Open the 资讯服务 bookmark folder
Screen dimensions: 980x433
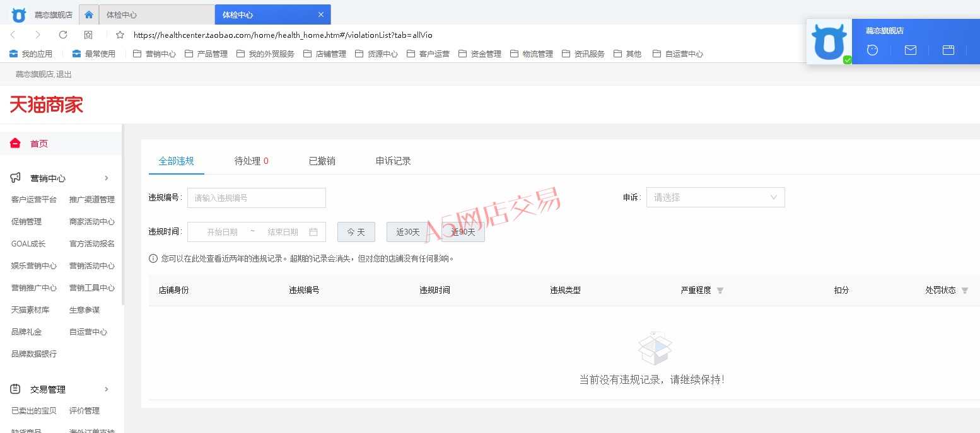click(x=583, y=54)
